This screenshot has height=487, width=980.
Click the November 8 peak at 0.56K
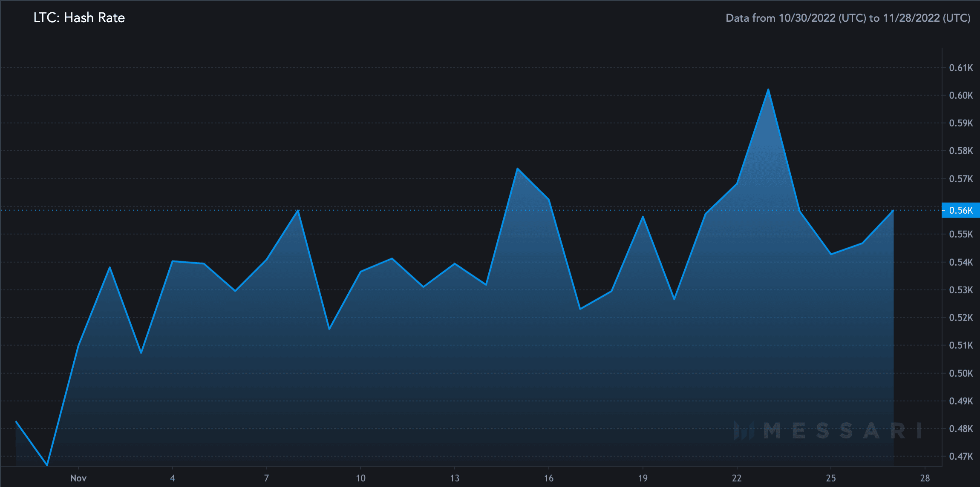tap(298, 210)
